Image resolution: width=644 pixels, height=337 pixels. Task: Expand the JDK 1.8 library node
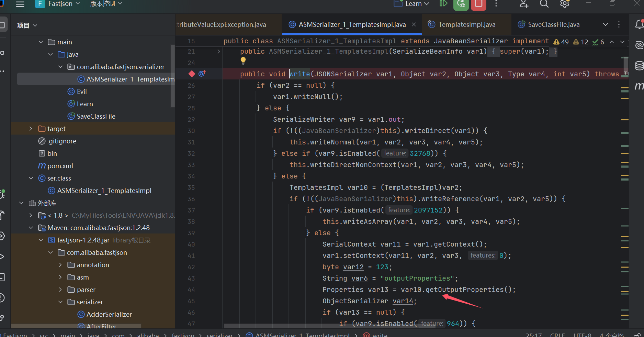(31, 215)
